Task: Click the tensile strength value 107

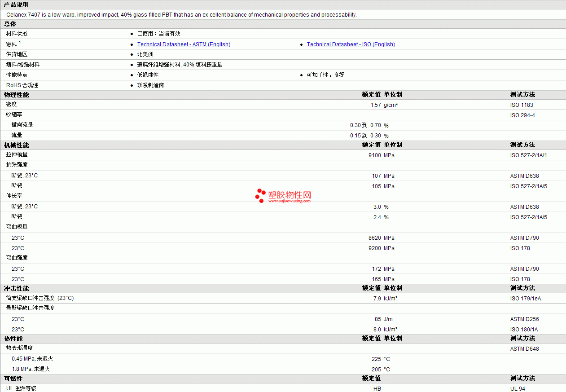Action: point(376,176)
